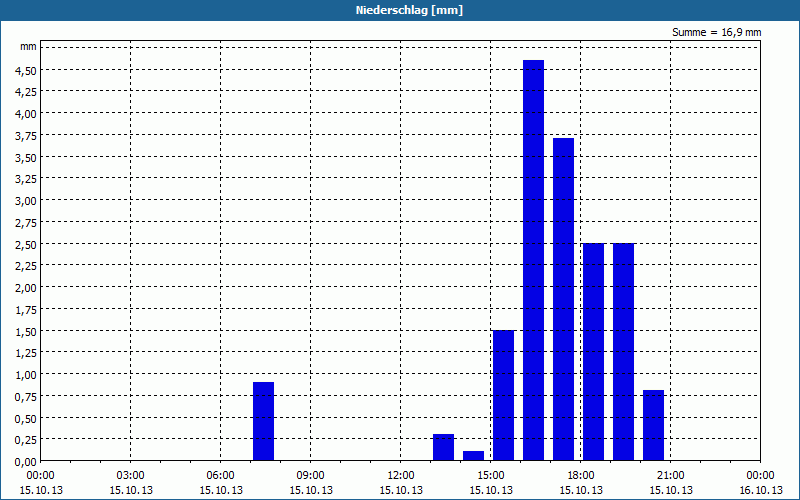
Task: Click the 1,25 y-axis label
Action: point(26,353)
